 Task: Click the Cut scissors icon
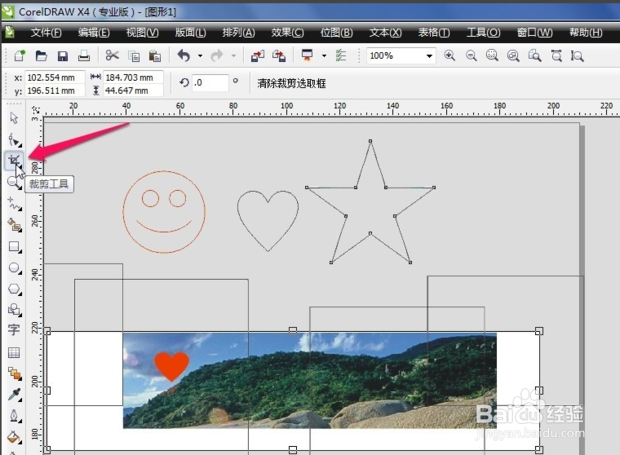coord(112,55)
